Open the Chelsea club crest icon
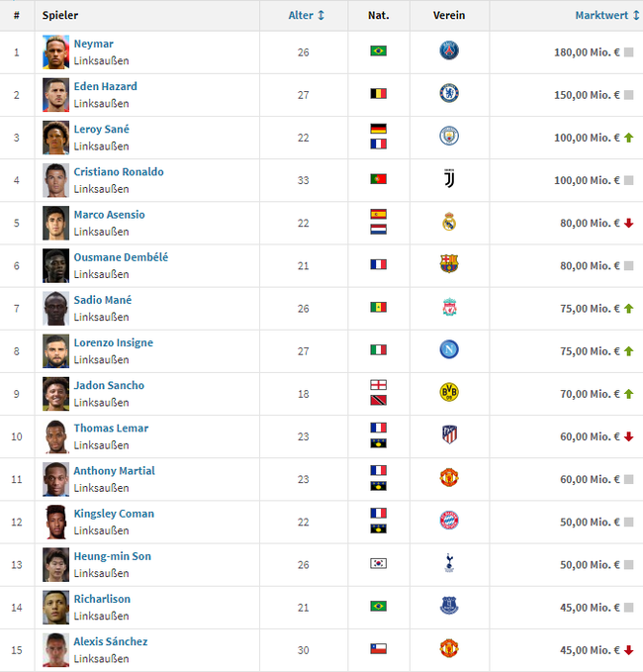The height and width of the screenshot is (672, 643). [x=449, y=93]
